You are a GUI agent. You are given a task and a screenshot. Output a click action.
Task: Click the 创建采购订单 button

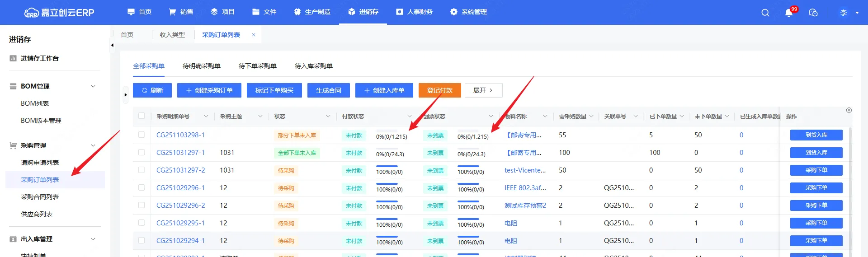pos(209,90)
